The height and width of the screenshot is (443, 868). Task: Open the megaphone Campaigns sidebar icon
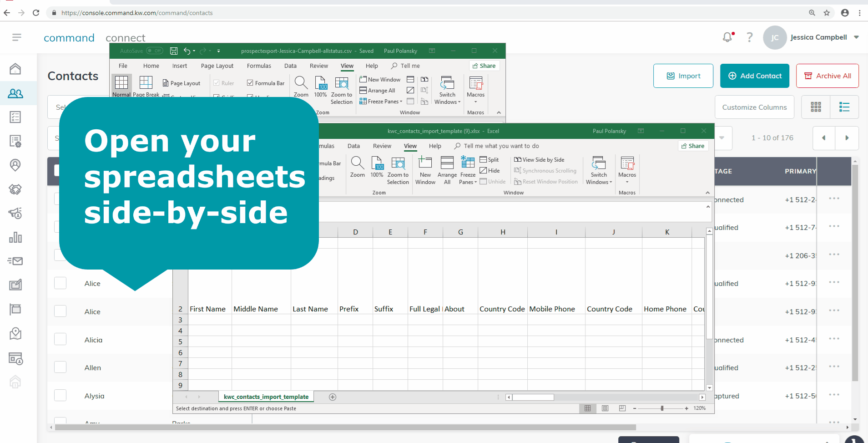(15, 213)
